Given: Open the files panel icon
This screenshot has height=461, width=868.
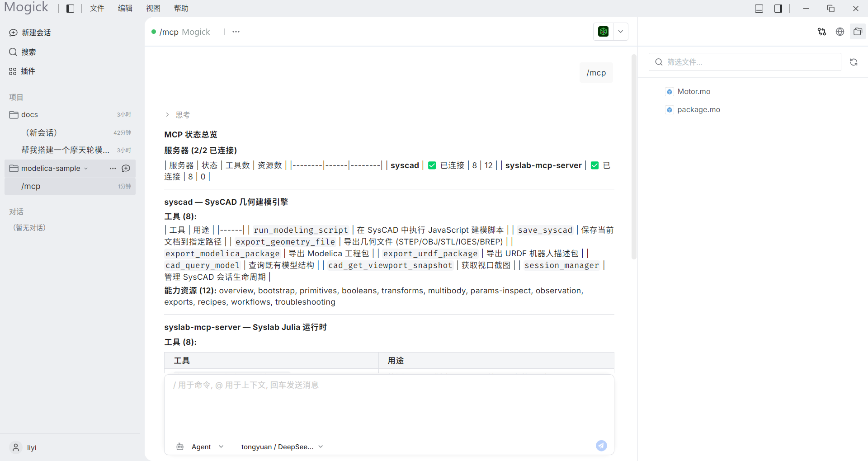Looking at the screenshot, I should [858, 32].
